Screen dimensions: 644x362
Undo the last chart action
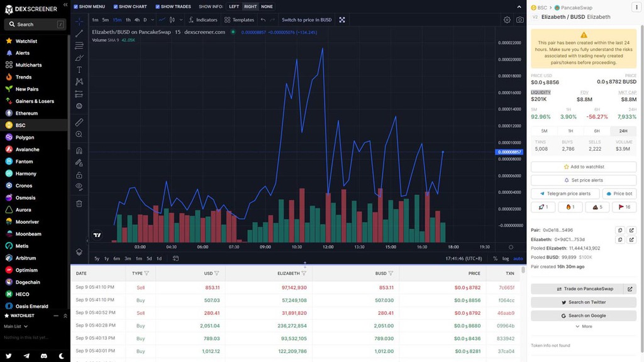(x=264, y=19)
